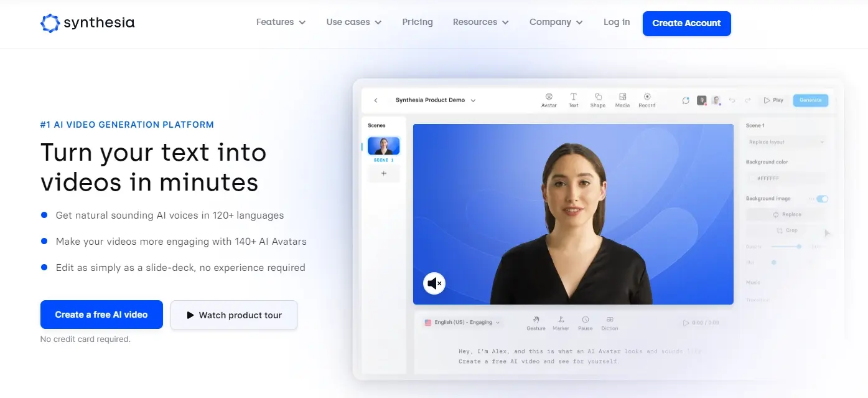Expand the Features dropdown menu
The width and height of the screenshot is (868, 398).
(x=281, y=22)
